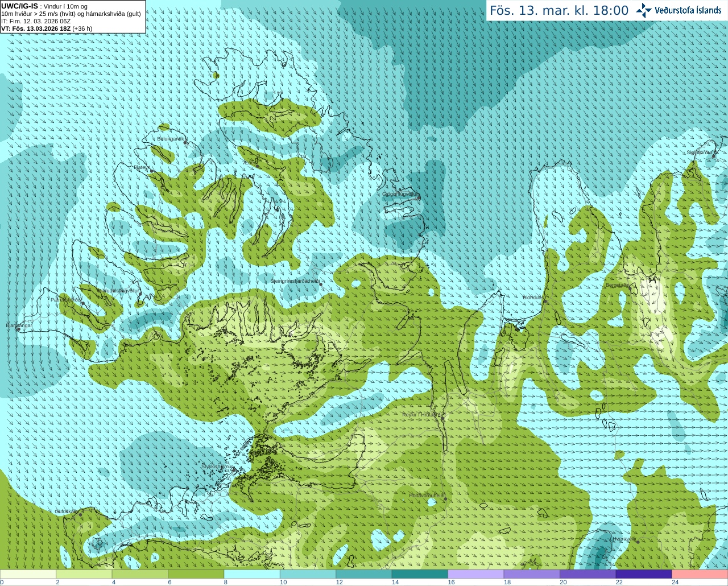Image resolution: width=728 pixels, height=586 pixels.
Task: Click the Æðey station label
Action: pos(250,163)
